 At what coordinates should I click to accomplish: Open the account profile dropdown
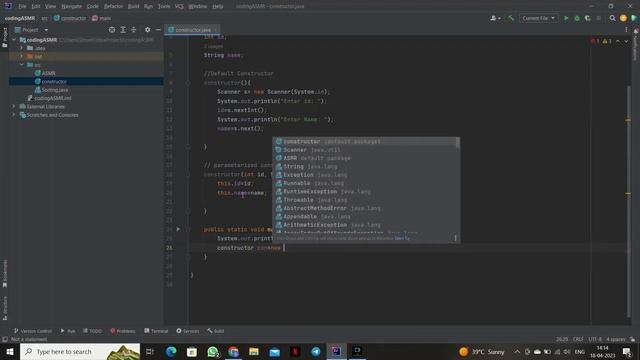[x=495, y=18]
